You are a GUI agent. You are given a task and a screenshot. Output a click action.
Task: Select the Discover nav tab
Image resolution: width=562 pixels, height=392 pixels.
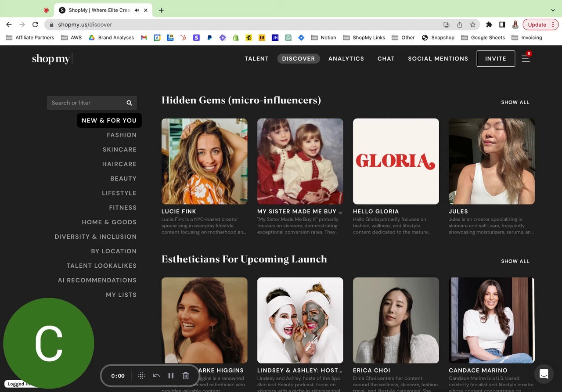299,58
